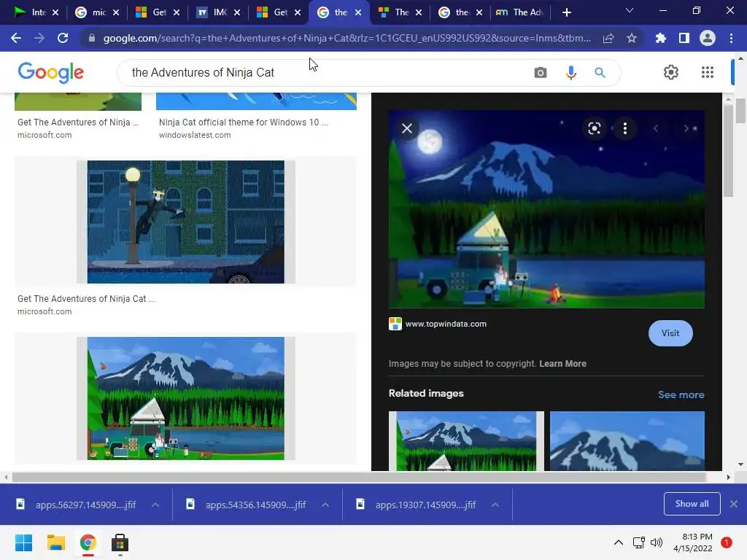Reload the current page
The height and width of the screenshot is (560, 747).
pos(63,38)
